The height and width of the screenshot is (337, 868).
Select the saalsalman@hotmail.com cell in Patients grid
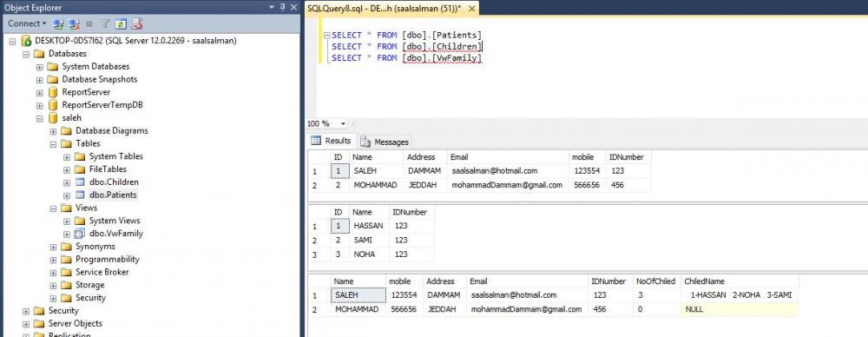coord(508,171)
